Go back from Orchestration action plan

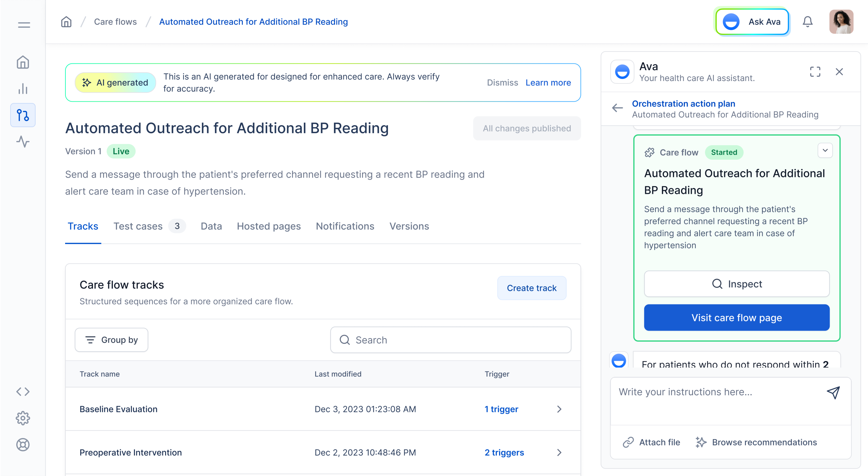(617, 108)
